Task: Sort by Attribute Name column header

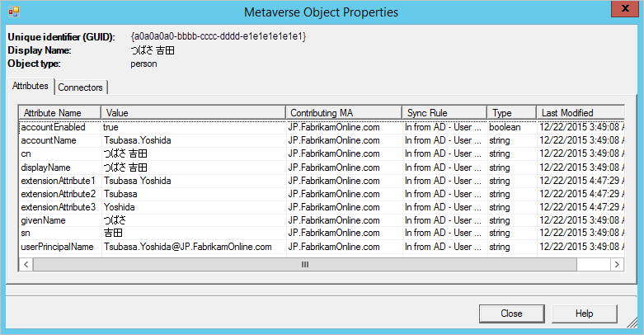Action: 60,112
